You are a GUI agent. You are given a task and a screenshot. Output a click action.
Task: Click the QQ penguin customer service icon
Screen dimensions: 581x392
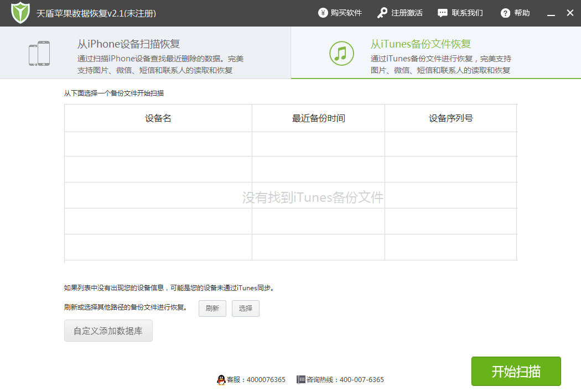tap(221, 380)
